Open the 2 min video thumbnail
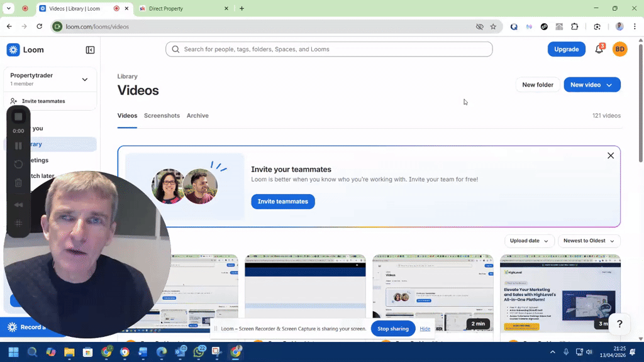Viewport: 644px width, 362px height. [433, 294]
